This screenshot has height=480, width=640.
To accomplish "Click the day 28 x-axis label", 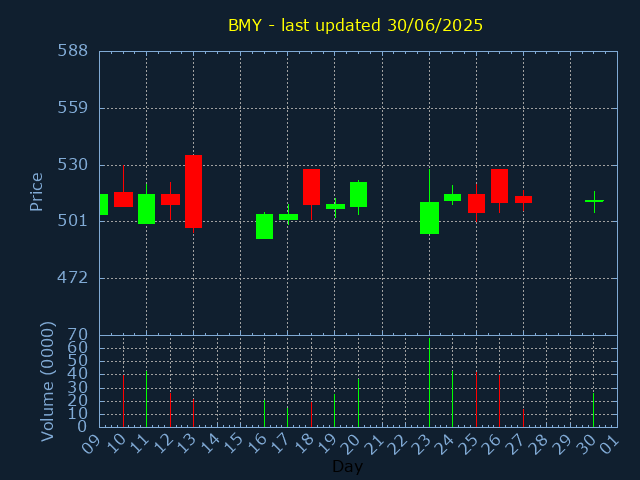I will coord(539,443).
